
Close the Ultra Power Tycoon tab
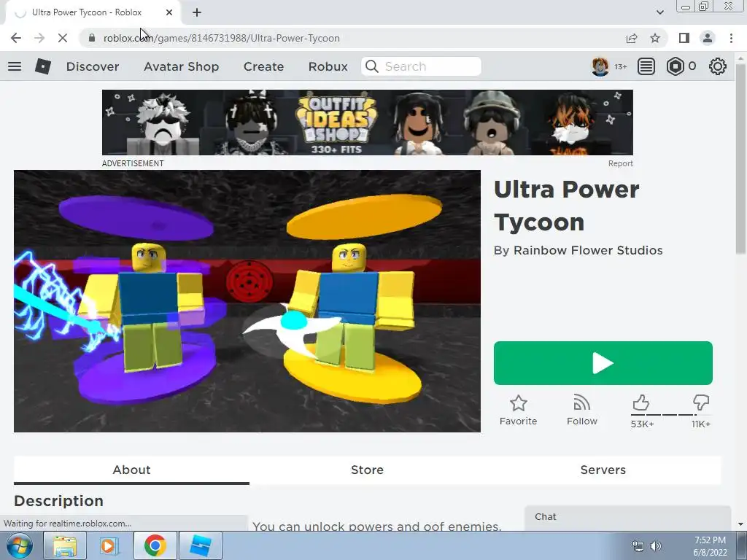click(x=169, y=12)
